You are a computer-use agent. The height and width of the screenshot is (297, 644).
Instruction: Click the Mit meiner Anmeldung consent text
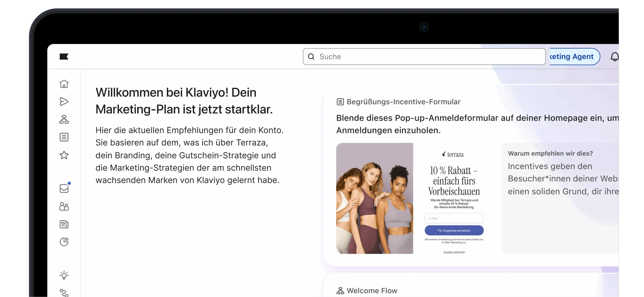pos(454,241)
